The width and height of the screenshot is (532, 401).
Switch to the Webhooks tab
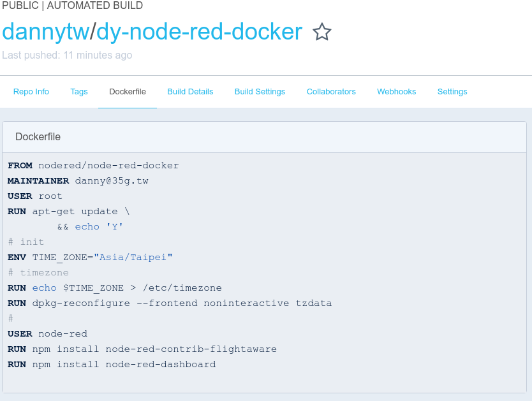[396, 92]
